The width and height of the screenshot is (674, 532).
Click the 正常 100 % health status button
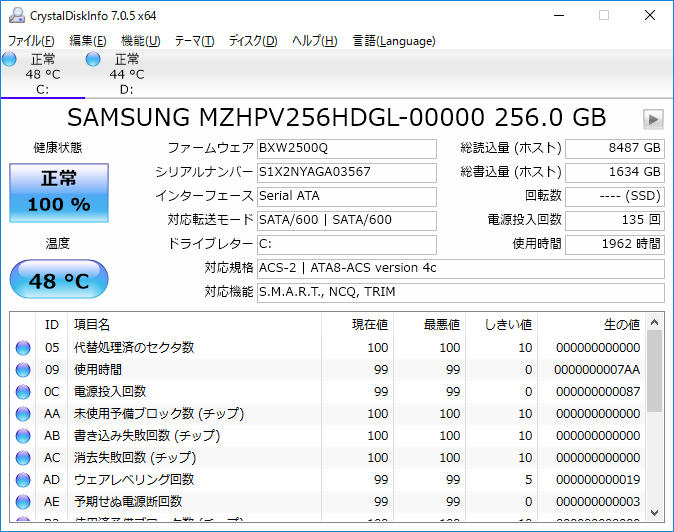click(x=59, y=193)
